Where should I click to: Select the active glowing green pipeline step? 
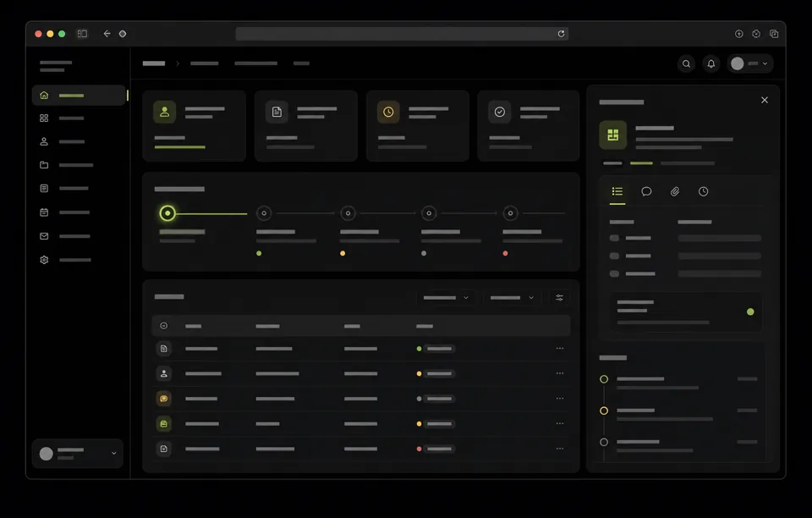(167, 213)
